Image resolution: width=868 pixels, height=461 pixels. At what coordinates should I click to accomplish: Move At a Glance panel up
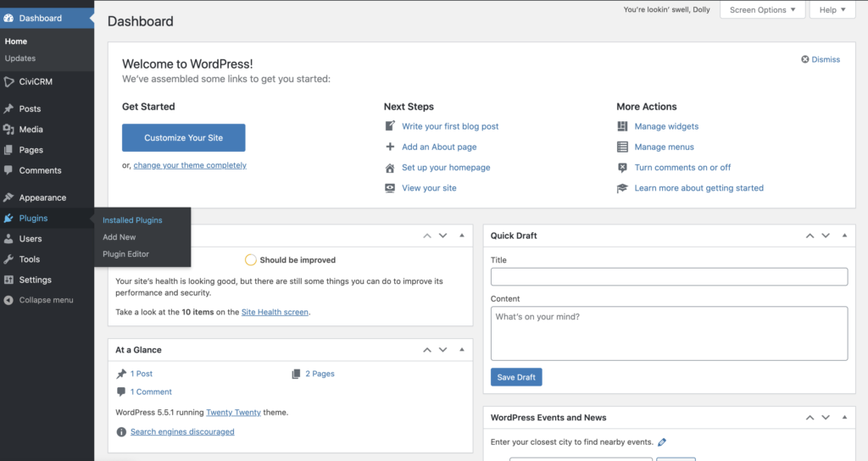pos(427,350)
